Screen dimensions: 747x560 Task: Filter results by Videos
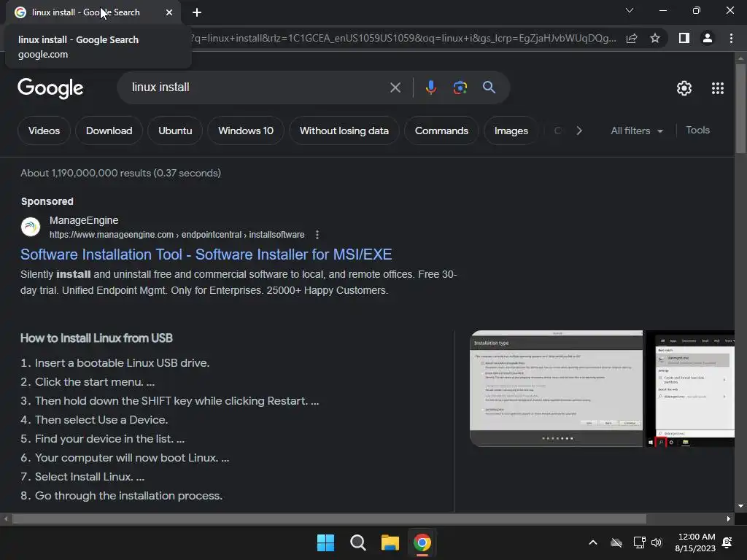pos(44,131)
